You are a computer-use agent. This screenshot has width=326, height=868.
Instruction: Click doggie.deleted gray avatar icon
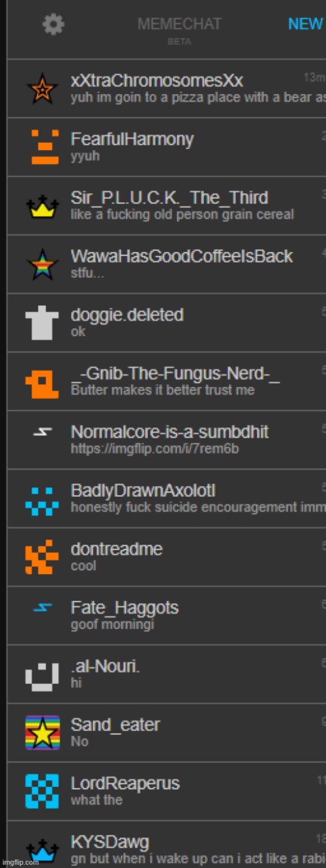[x=42, y=323]
